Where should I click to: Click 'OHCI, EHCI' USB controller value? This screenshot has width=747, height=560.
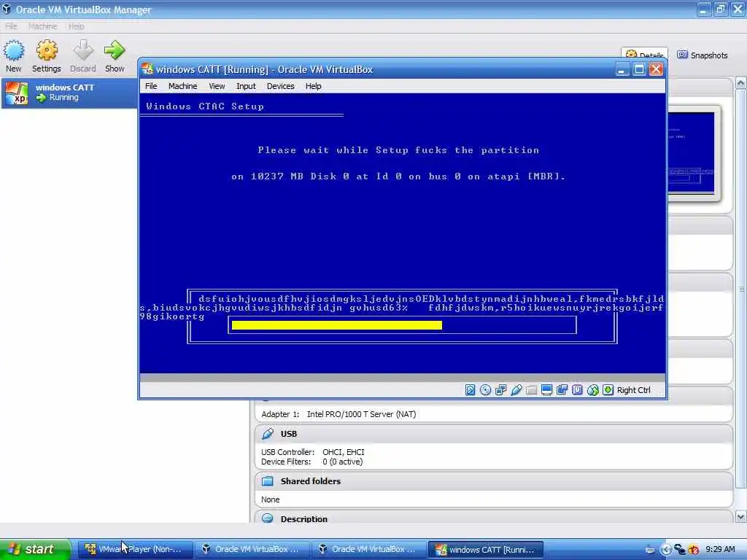(344, 452)
